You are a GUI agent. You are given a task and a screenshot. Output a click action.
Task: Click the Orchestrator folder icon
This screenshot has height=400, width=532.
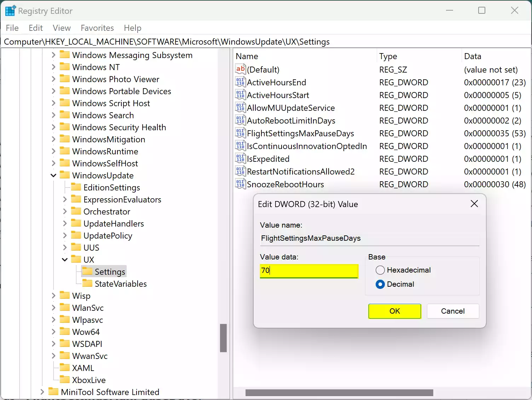(x=76, y=211)
